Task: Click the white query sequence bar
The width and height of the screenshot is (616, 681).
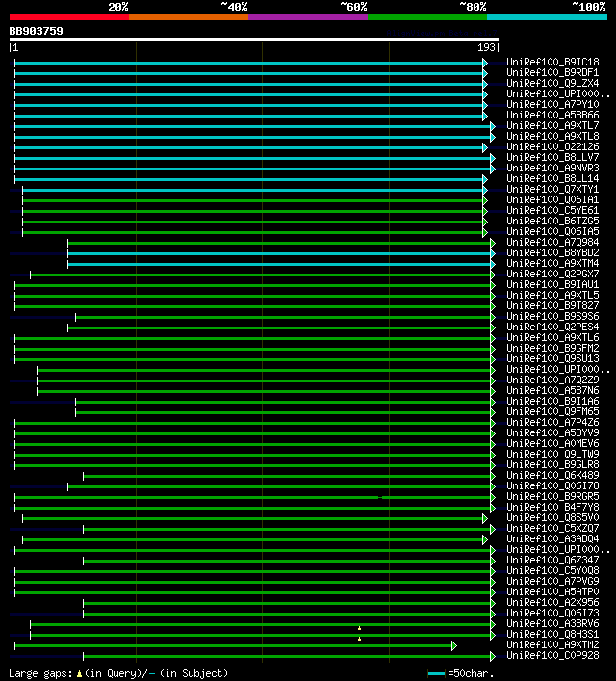Action: (x=254, y=39)
